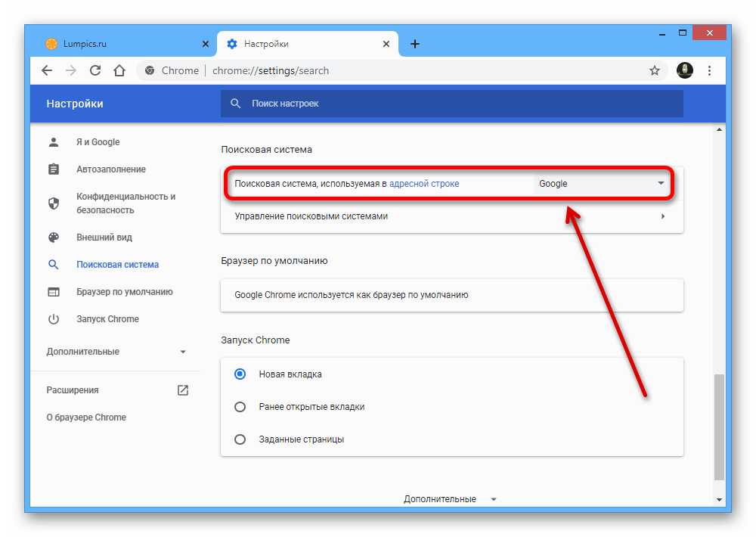Open Браузер по умолчанию sidebar section
756x537 pixels.
click(x=125, y=291)
